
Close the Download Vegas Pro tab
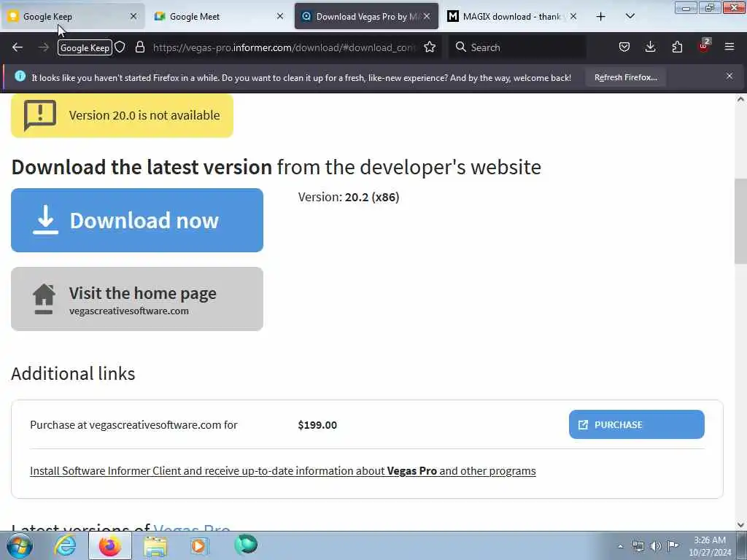click(427, 17)
